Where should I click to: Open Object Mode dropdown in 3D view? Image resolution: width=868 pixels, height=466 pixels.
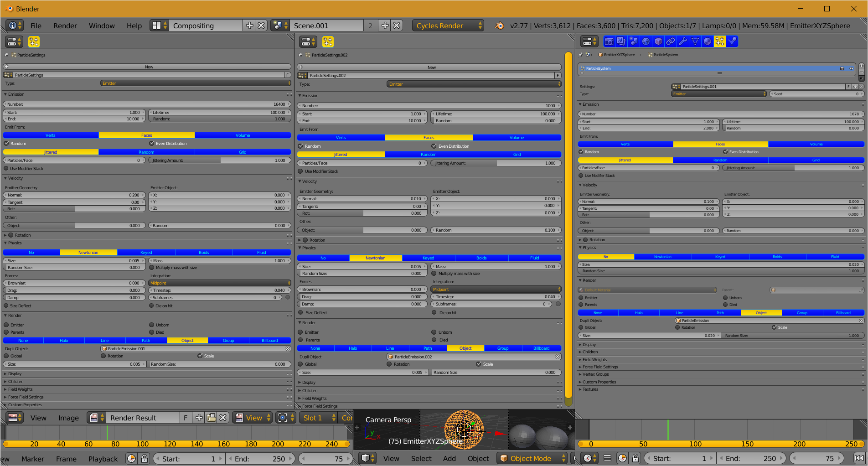pyautogui.click(x=532, y=458)
